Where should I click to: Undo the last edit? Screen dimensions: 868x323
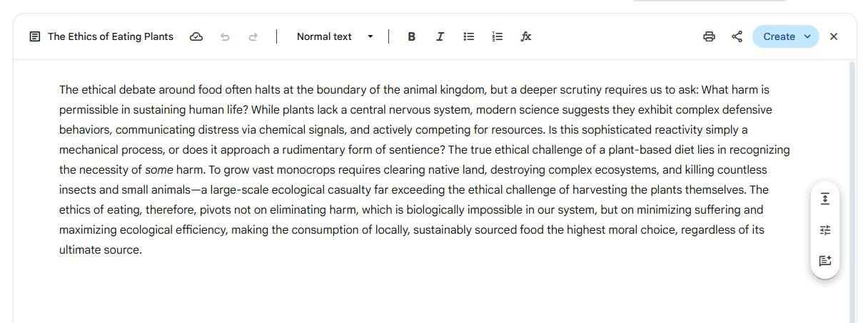point(225,36)
